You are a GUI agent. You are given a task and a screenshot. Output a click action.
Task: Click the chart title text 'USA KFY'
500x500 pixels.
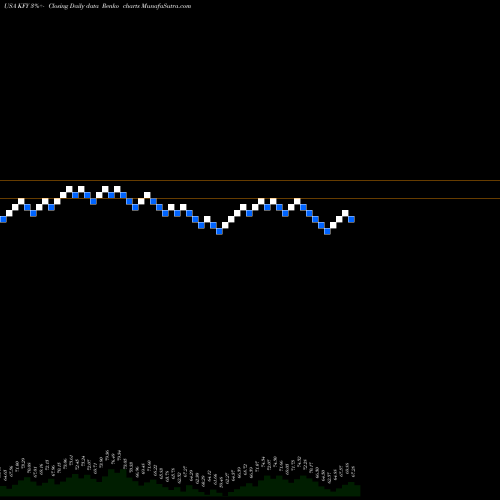16,6
